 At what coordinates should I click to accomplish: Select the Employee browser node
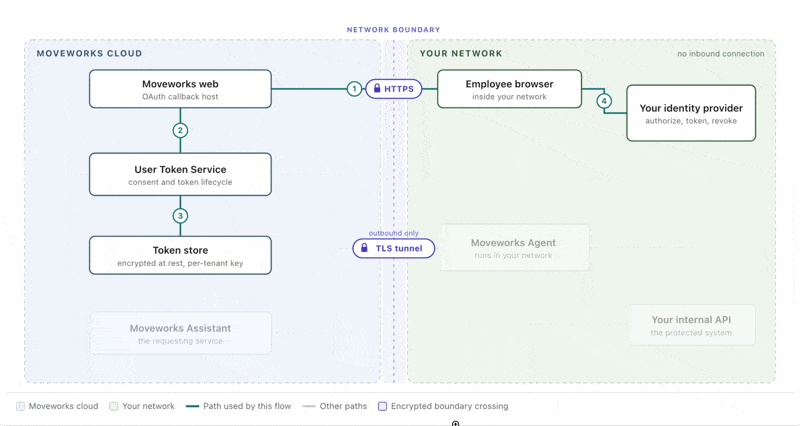509,89
